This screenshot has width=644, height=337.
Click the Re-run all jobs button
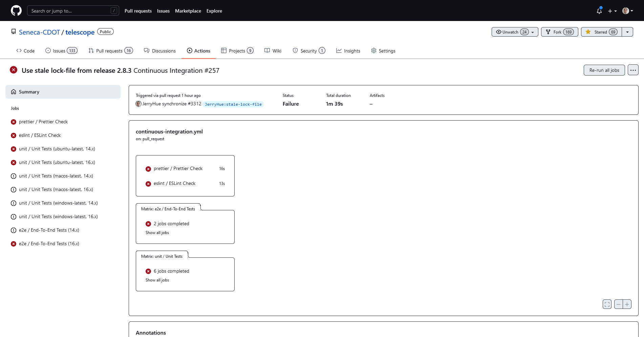[604, 70]
